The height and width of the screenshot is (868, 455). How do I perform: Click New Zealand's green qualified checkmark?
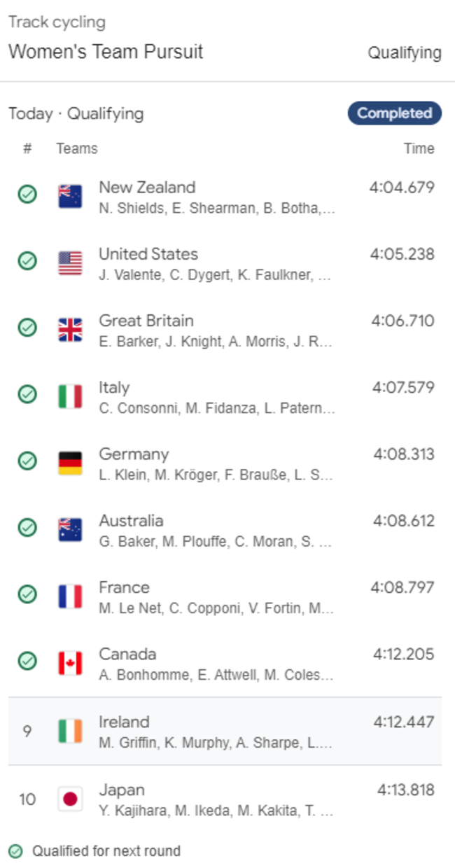pos(27,195)
